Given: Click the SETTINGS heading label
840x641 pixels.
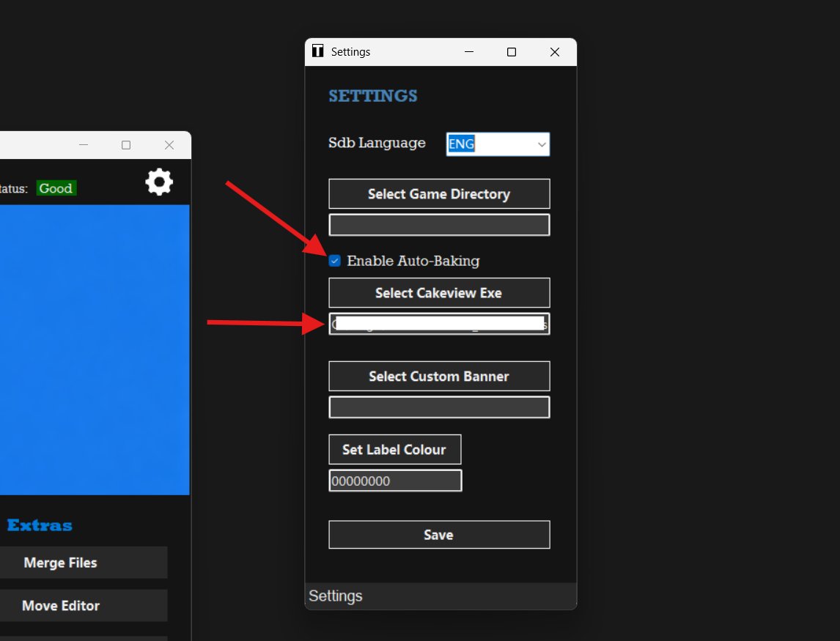Looking at the screenshot, I should pos(372,95).
